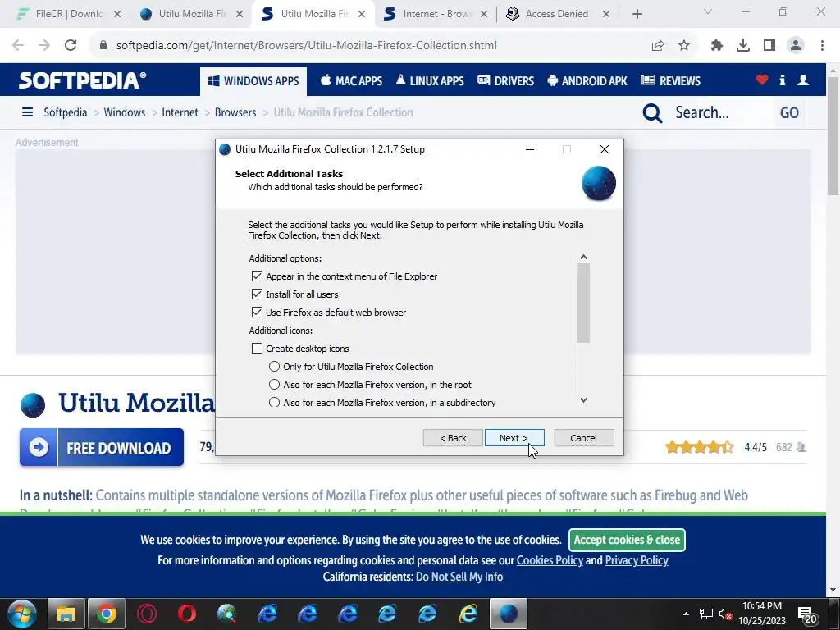Go back in browser history
Image resolution: width=840 pixels, height=630 pixels.
[x=18, y=46]
